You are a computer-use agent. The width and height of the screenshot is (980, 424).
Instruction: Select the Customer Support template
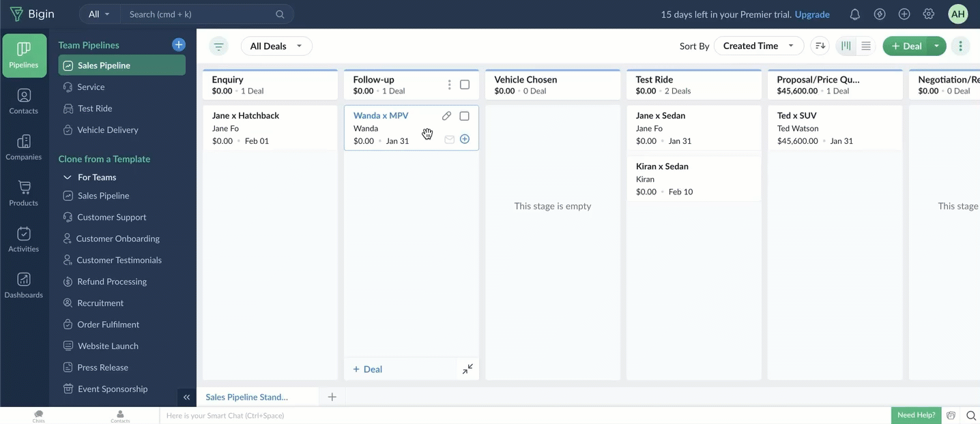point(111,217)
